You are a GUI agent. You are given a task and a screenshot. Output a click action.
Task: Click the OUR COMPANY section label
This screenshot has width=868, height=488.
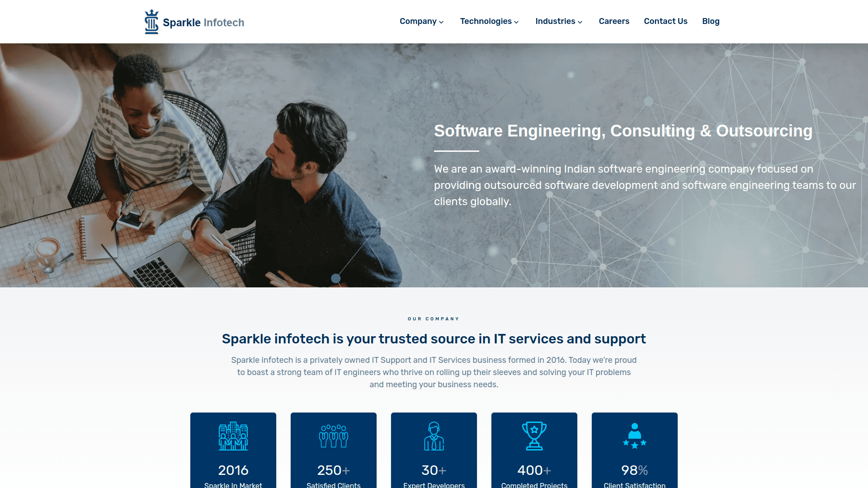coord(434,319)
